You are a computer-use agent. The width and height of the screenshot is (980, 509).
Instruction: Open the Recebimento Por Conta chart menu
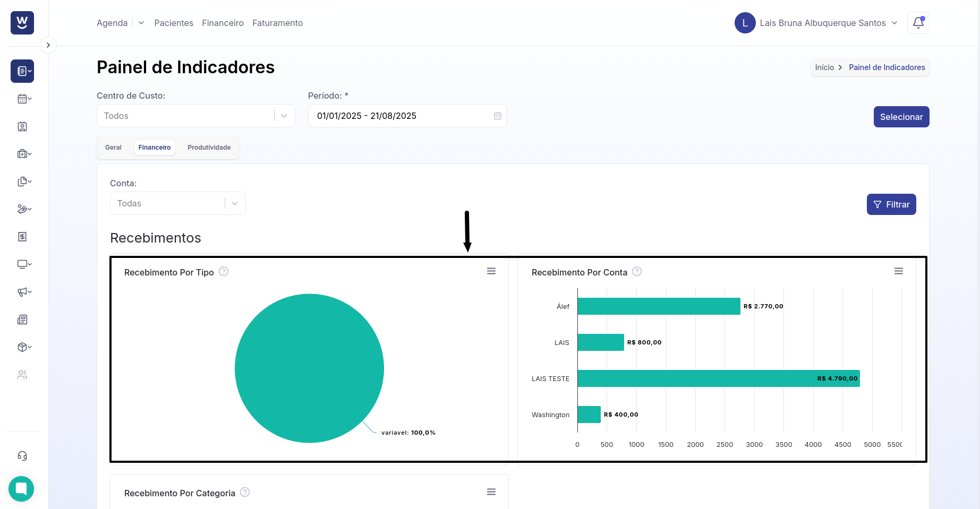tap(899, 271)
